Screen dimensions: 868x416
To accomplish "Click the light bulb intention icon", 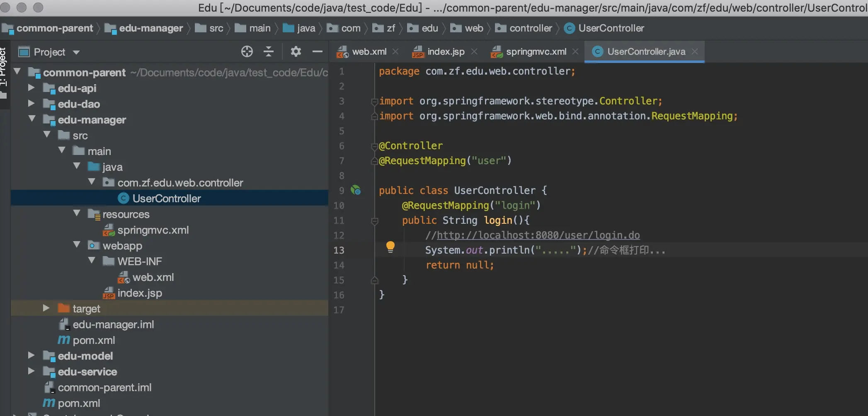I will [x=390, y=247].
